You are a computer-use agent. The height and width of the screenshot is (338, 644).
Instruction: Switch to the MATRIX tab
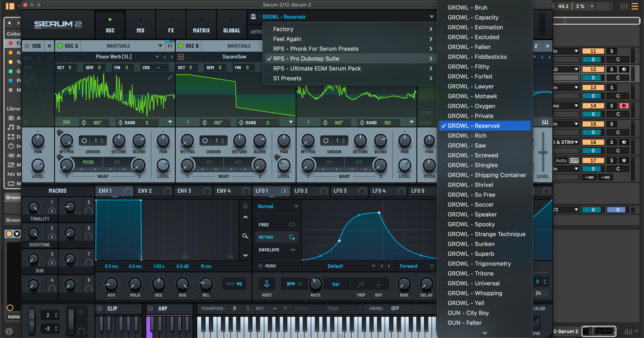(x=201, y=24)
